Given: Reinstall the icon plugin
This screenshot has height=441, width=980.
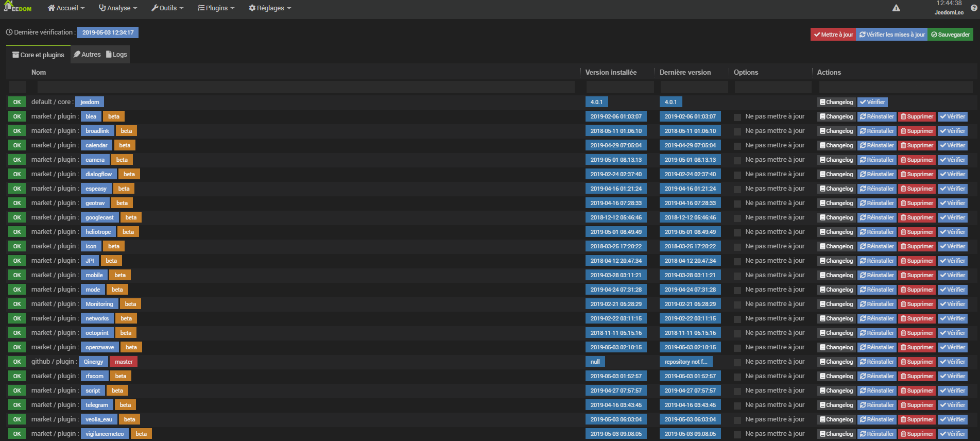Looking at the screenshot, I should click(x=877, y=246).
